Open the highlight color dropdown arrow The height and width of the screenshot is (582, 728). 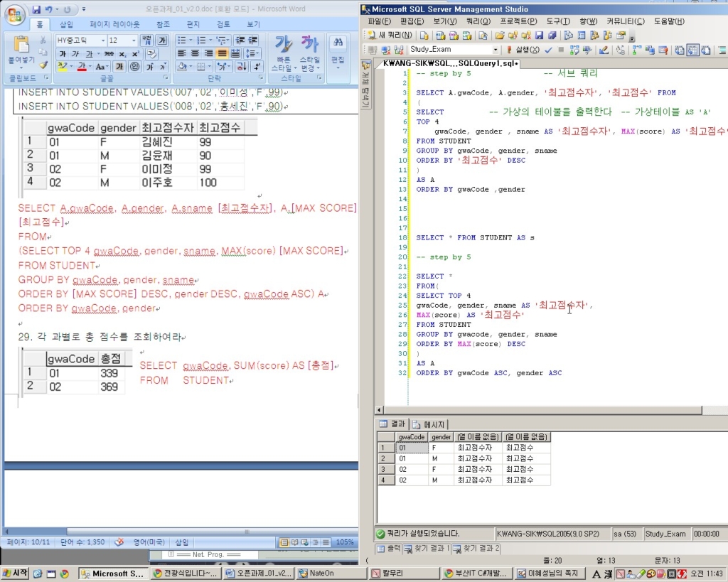[71, 67]
